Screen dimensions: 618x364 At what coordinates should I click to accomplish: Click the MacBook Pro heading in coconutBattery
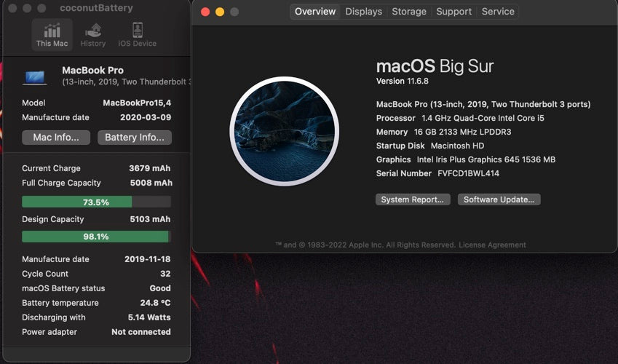coord(92,70)
